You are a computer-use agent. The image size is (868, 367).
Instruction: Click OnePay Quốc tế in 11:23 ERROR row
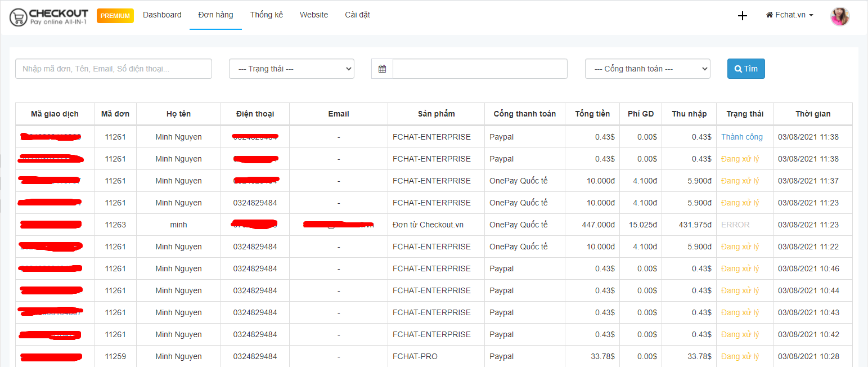(518, 225)
